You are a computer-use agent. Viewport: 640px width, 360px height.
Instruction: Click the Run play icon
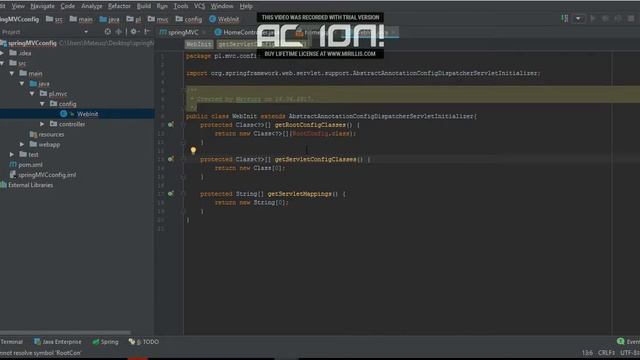pyautogui.click(x=593, y=18)
